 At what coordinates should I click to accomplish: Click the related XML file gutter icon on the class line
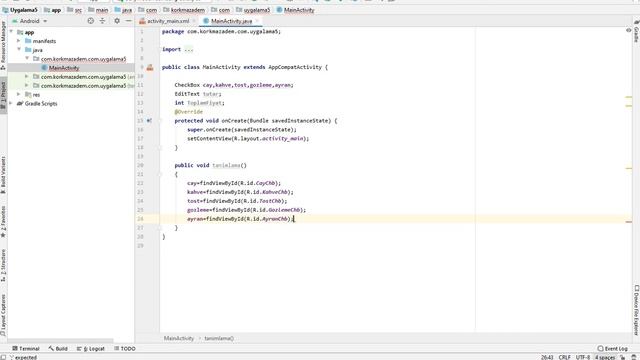pos(150,67)
